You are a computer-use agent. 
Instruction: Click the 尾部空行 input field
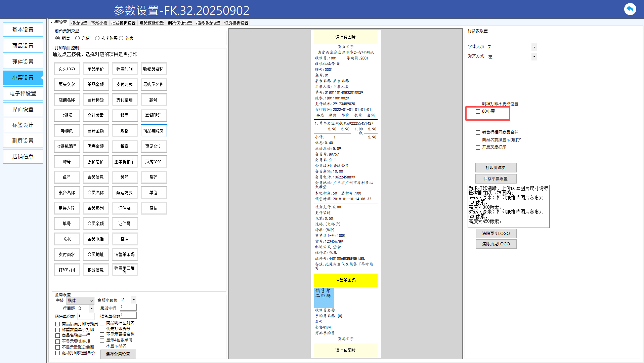[128, 307]
